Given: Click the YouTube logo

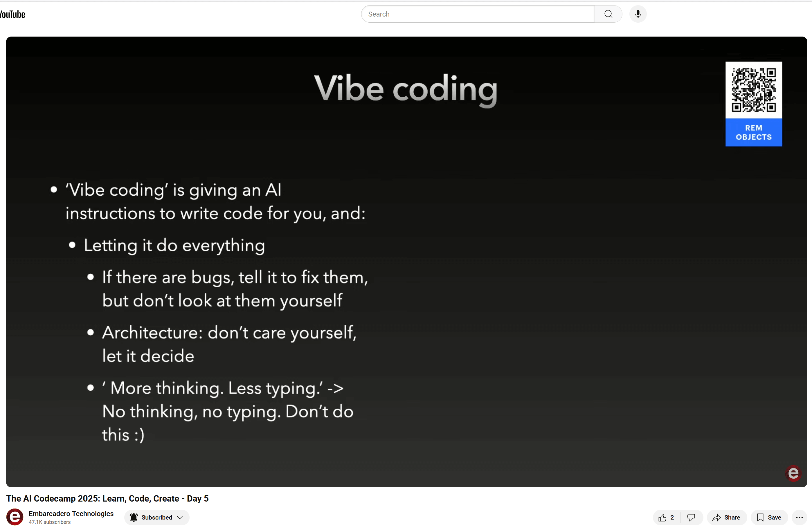Looking at the screenshot, I should [12, 14].
